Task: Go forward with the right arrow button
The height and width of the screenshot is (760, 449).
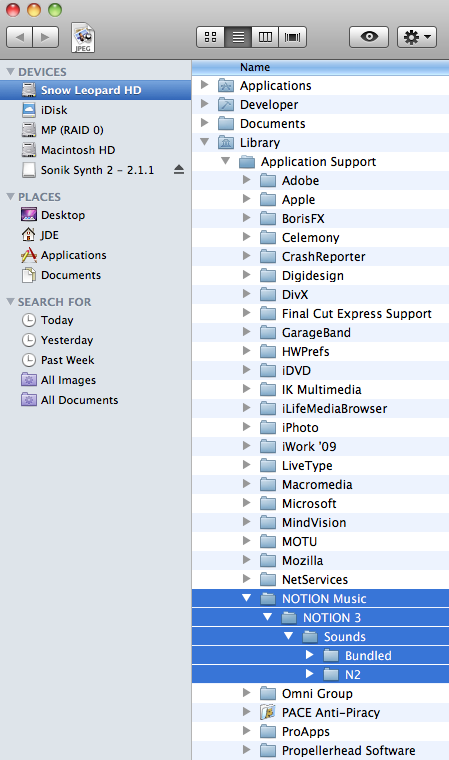Action: (46, 37)
